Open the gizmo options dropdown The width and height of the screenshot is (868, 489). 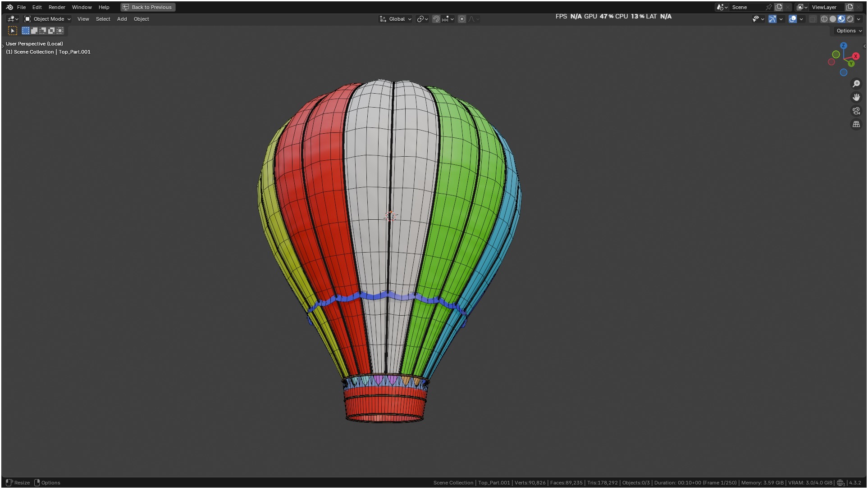pos(781,19)
